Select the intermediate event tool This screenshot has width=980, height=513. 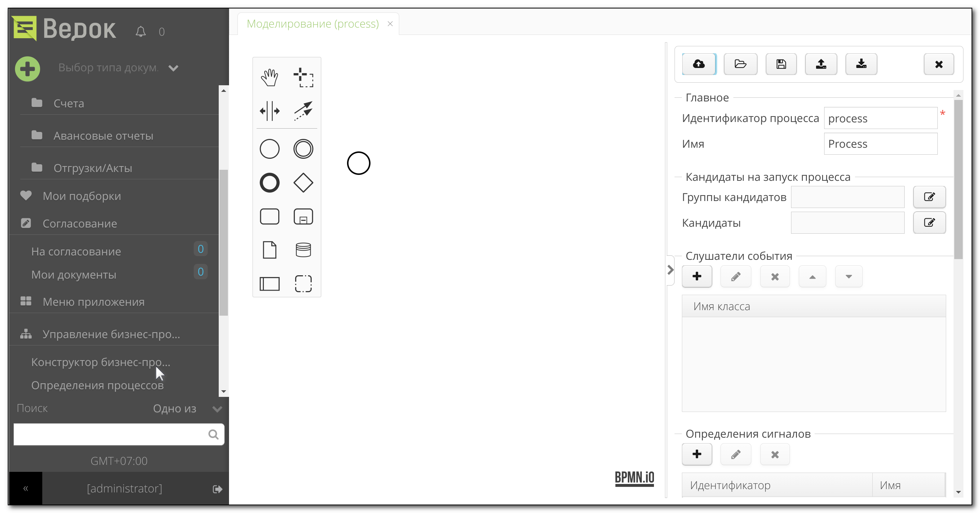coord(303,149)
